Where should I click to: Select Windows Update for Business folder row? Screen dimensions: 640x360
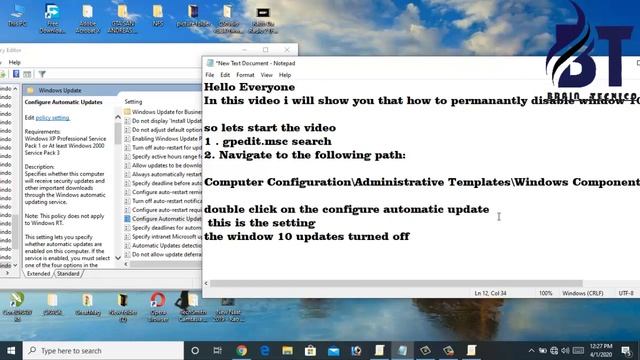click(x=163, y=112)
